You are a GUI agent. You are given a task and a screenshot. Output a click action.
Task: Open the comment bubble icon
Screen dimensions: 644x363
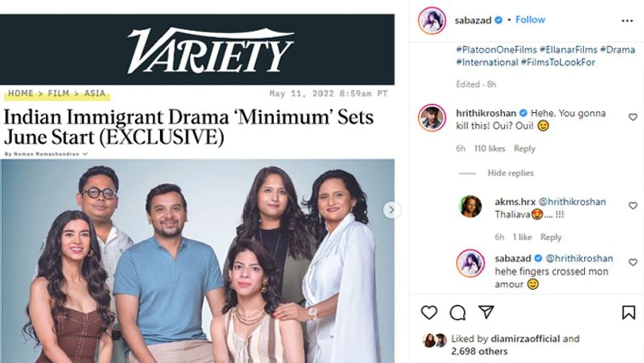457,313
